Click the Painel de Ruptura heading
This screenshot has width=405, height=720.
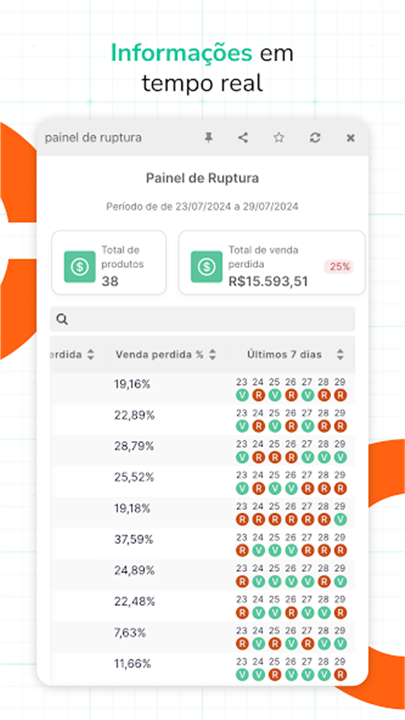202,178
